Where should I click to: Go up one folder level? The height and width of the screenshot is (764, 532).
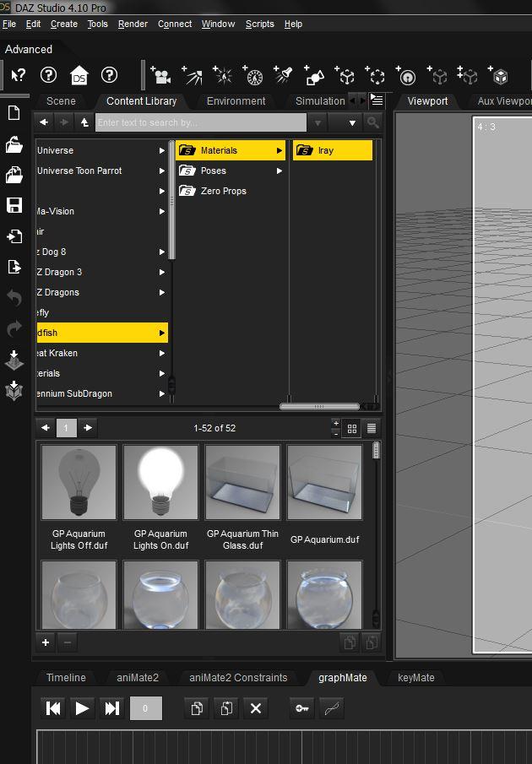tap(84, 122)
